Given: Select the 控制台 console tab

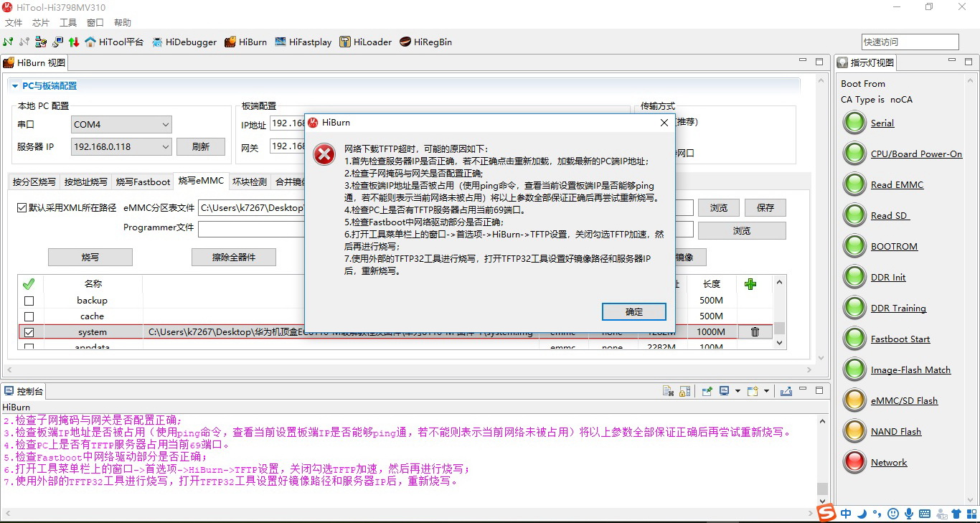Looking at the screenshot, I should pos(24,391).
